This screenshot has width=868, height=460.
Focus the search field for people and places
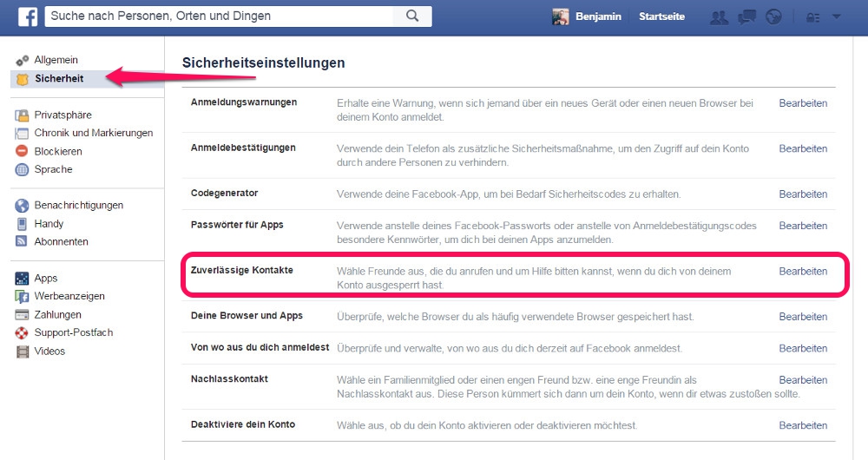tap(220, 16)
